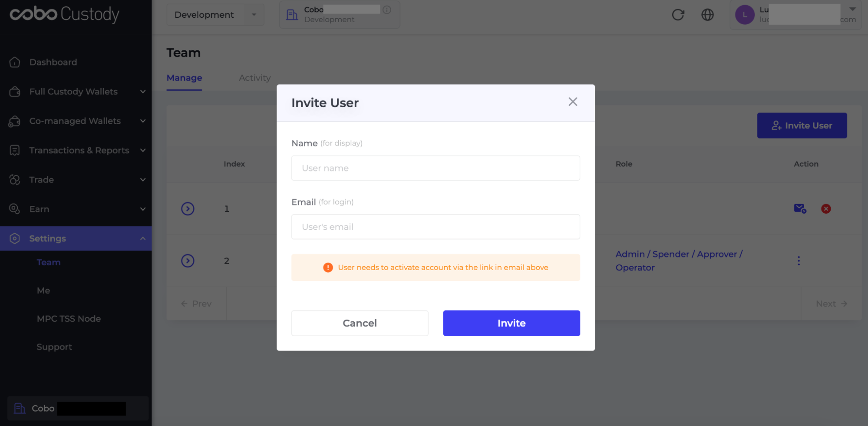Select MPC TSS Node in sidebar
The width and height of the screenshot is (868, 426).
[69, 319]
